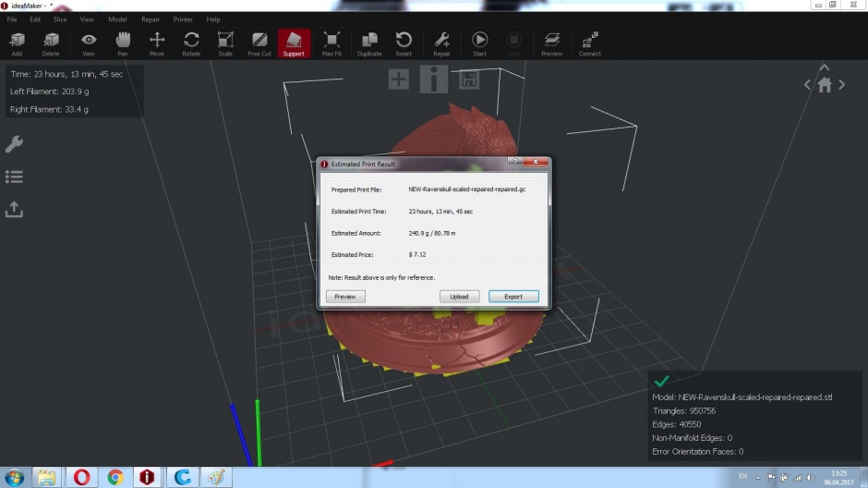Open the View menu
The width and height of the screenshot is (868, 488).
point(87,19)
